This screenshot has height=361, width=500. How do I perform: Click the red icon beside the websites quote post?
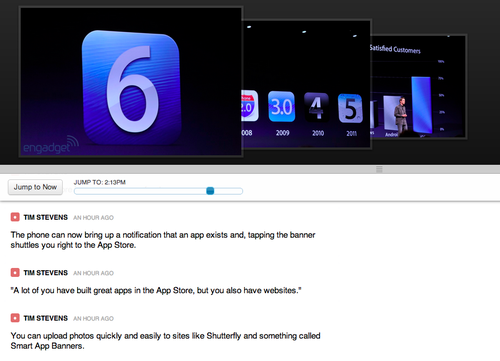tap(15, 273)
